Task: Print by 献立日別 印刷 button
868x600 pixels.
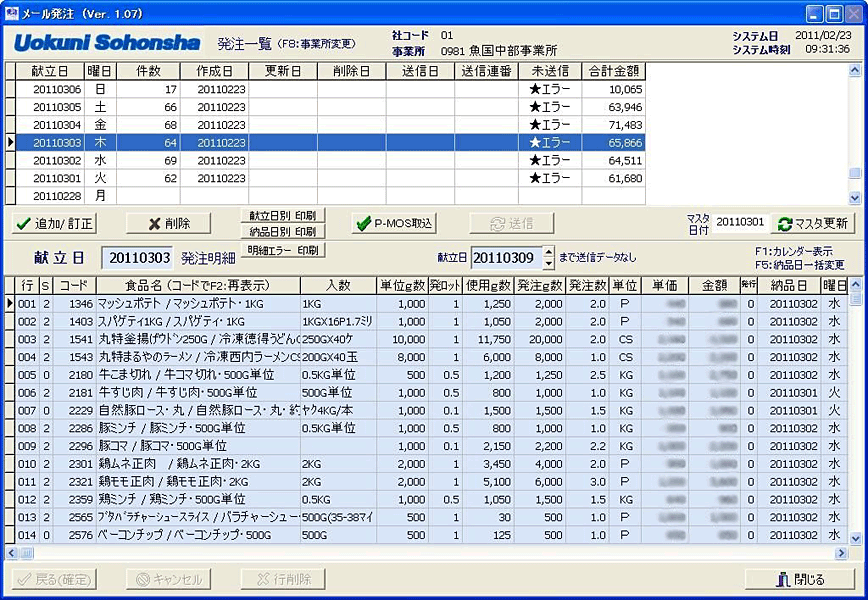Action: point(284,215)
